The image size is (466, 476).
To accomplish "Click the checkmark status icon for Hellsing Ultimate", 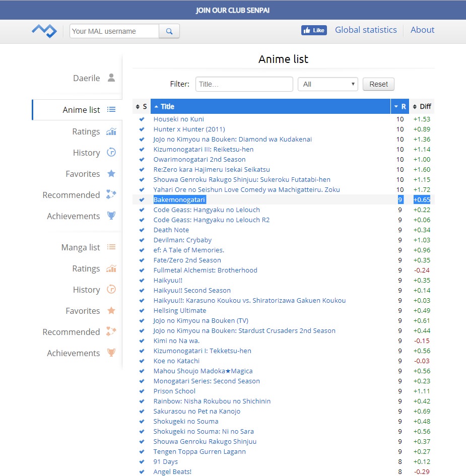I will 142,311.
